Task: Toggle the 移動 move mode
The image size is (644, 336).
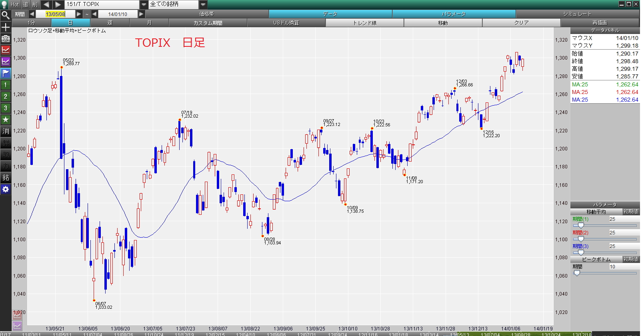Action: click(x=443, y=23)
